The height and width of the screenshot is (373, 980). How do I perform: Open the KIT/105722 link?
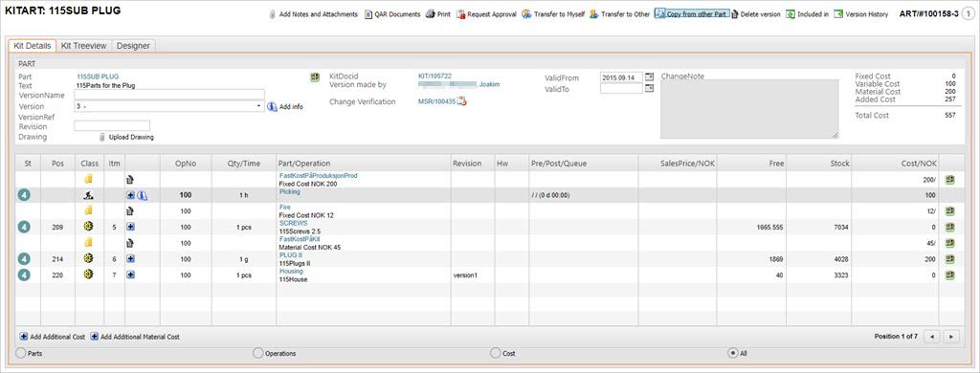tap(434, 76)
